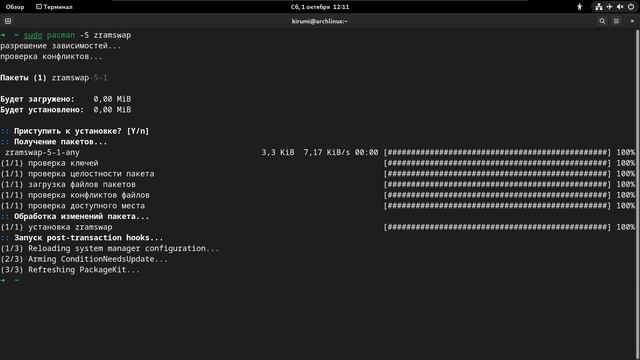Click the line 'разрешение зависимостей...'
The height and width of the screenshot is (360, 640).
[61, 46]
